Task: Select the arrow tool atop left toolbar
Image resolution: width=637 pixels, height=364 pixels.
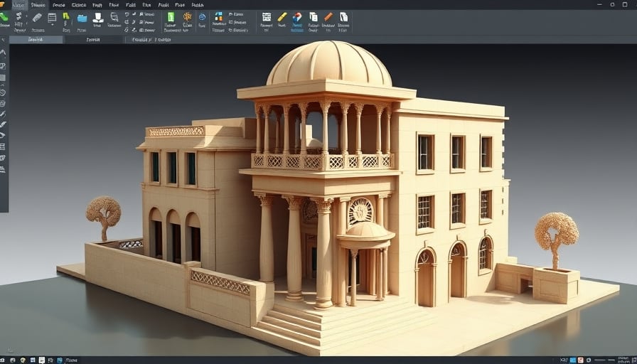Action: [x=3, y=52]
